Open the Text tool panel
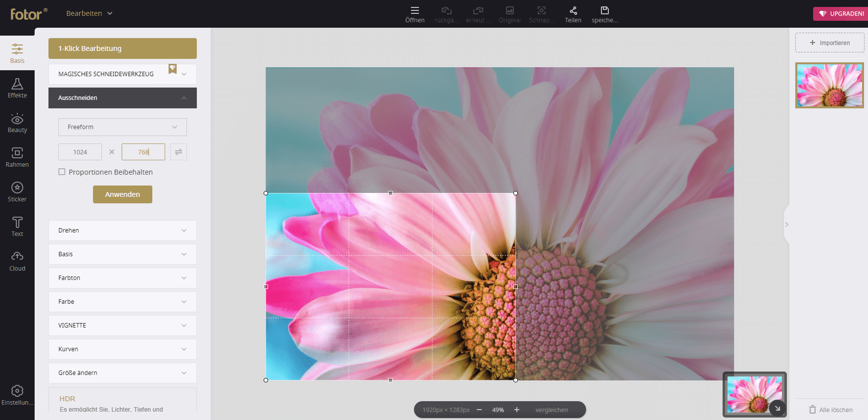Viewport: 868px width, 420px height. pos(17,227)
